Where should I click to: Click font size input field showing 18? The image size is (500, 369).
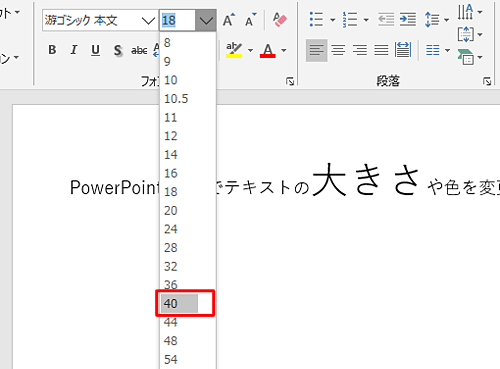(177, 21)
